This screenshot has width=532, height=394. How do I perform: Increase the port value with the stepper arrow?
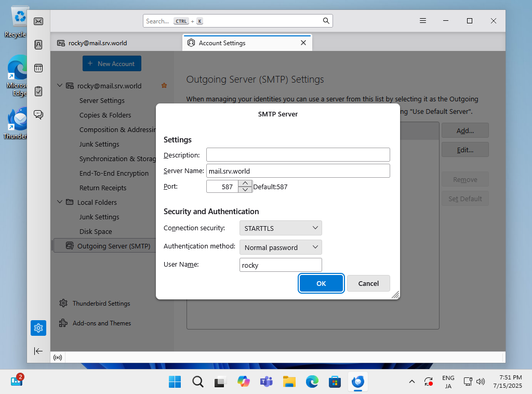pyautogui.click(x=245, y=183)
